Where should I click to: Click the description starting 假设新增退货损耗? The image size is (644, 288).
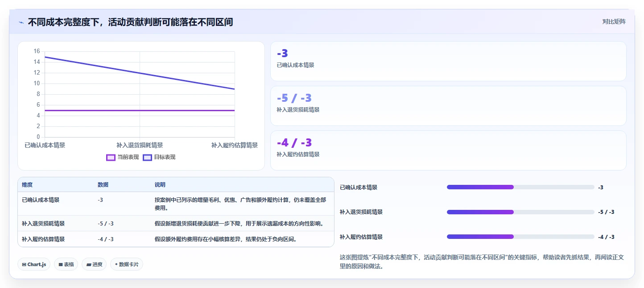(x=239, y=224)
